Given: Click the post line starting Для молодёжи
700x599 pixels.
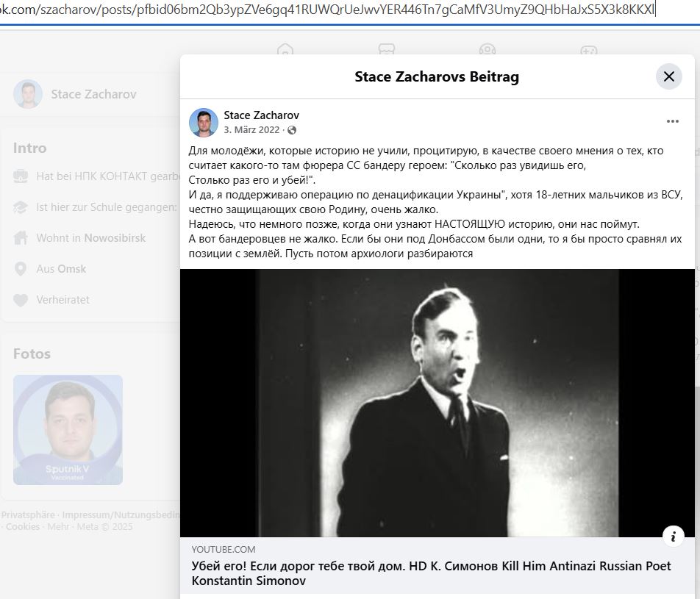Looking at the screenshot, I should 426,151.
